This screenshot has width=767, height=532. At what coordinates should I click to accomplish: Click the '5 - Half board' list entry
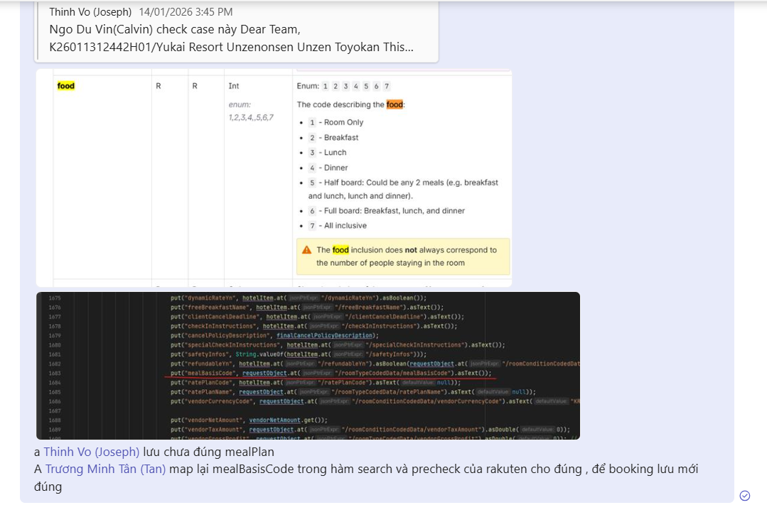point(402,183)
